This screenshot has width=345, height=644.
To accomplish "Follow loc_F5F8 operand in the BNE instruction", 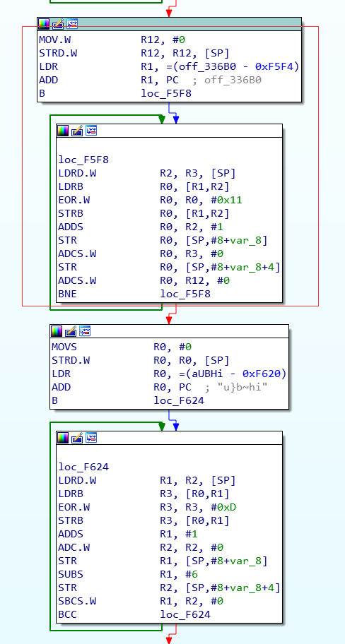I will (185, 294).
